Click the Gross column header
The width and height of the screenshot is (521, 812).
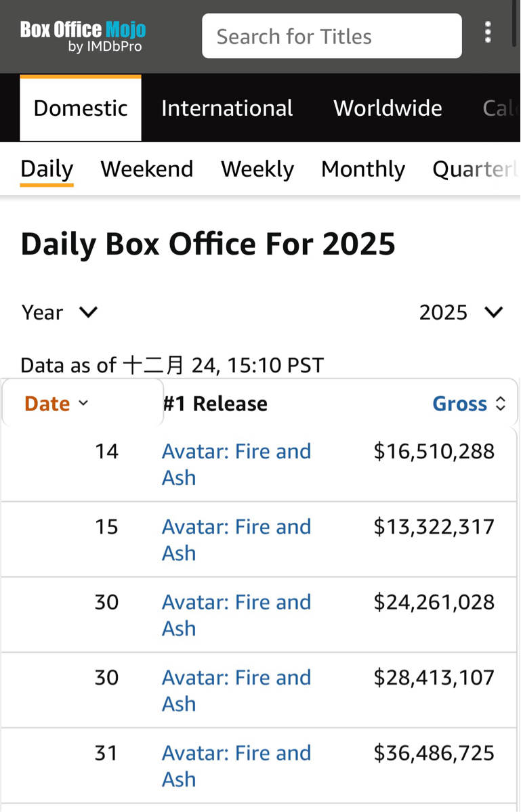tap(459, 404)
